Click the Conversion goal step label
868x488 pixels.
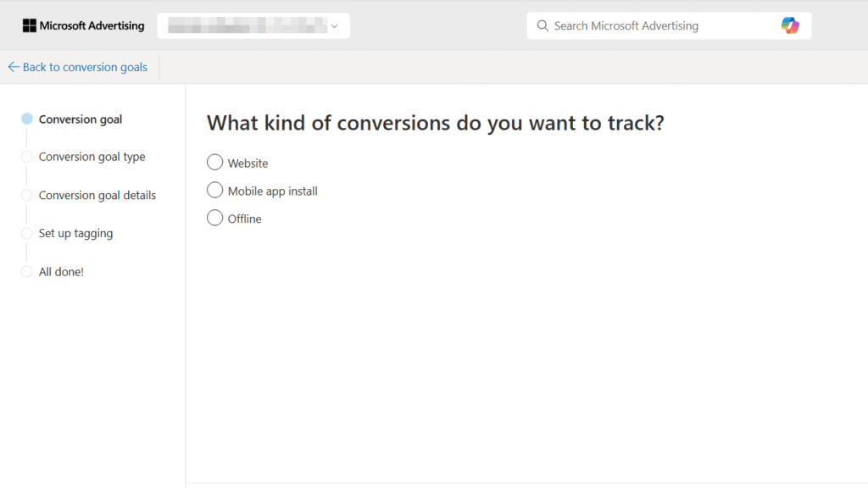81,119
